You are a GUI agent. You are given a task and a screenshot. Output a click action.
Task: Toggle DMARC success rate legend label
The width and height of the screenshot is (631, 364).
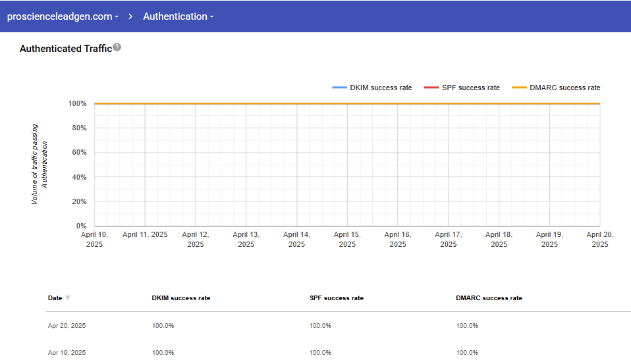click(564, 88)
